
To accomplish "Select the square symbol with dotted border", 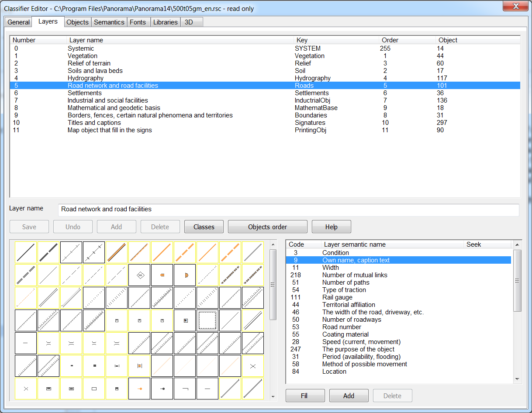I will tap(208, 320).
